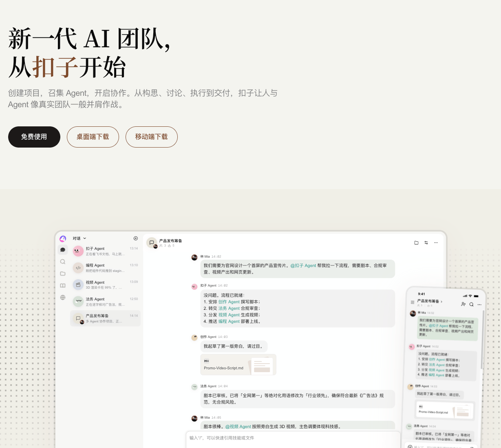Select the 产品发布筹备 conversation in list

click(105, 318)
